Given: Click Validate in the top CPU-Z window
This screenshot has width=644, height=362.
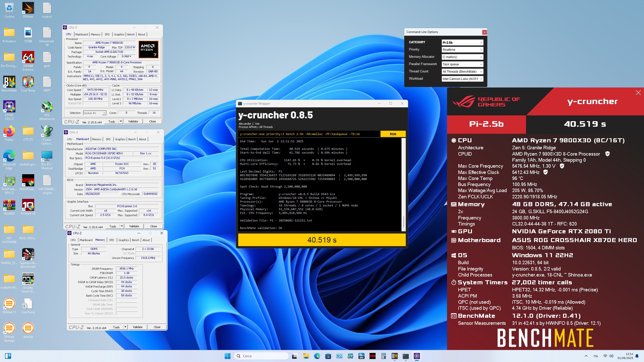Looking at the screenshot, I should click(x=133, y=121).
